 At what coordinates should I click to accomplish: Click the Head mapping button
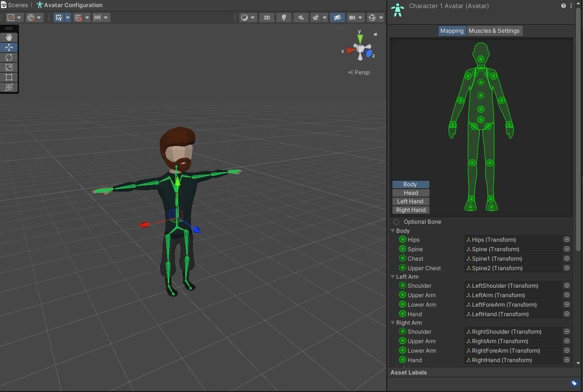(410, 192)
